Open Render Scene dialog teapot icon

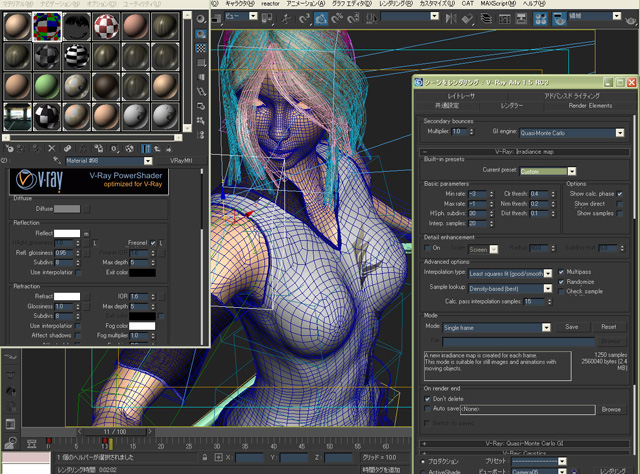[x=559, y=18]
